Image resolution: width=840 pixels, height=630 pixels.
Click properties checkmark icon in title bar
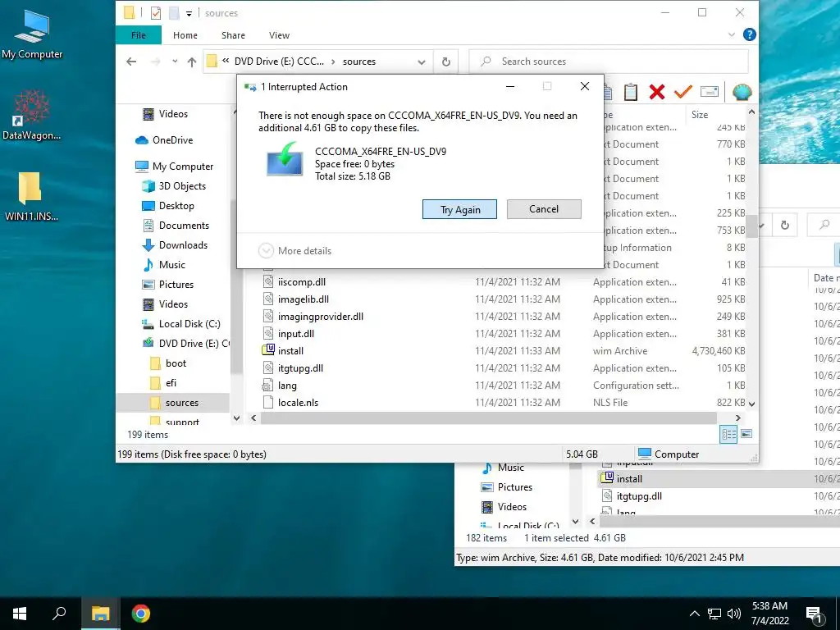[x=156, y=13]
